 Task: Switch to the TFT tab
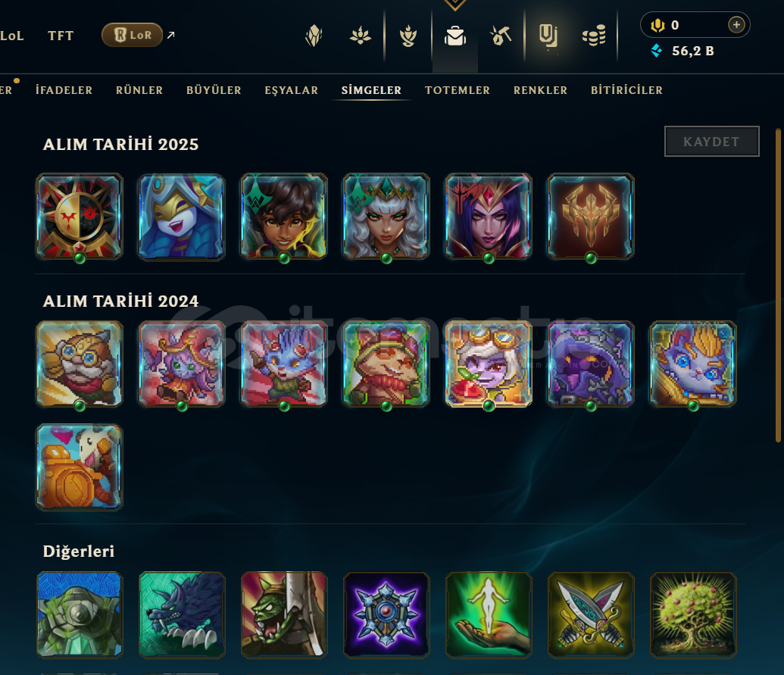[61, 36]
